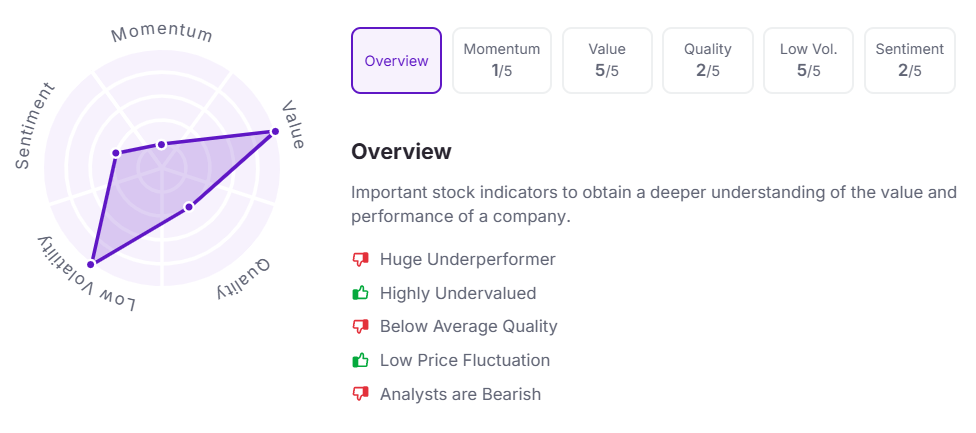Click the Overview section heading

click(401, 152)
